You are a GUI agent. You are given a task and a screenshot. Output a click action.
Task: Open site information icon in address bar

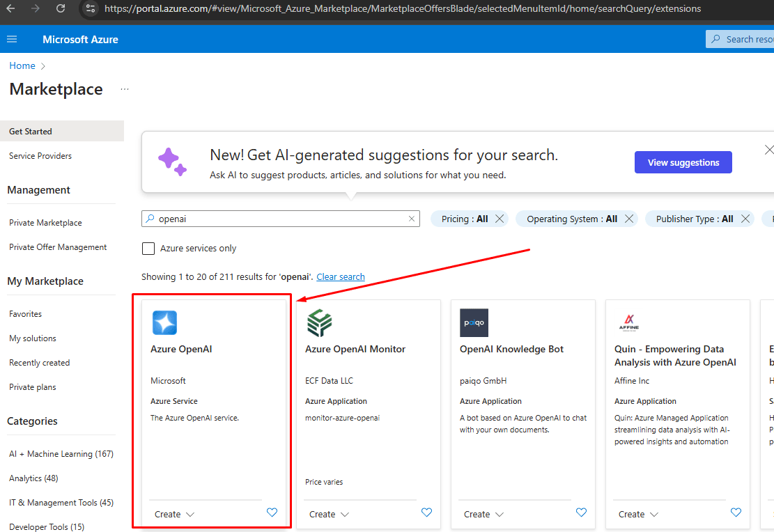(x=91, y=8)
